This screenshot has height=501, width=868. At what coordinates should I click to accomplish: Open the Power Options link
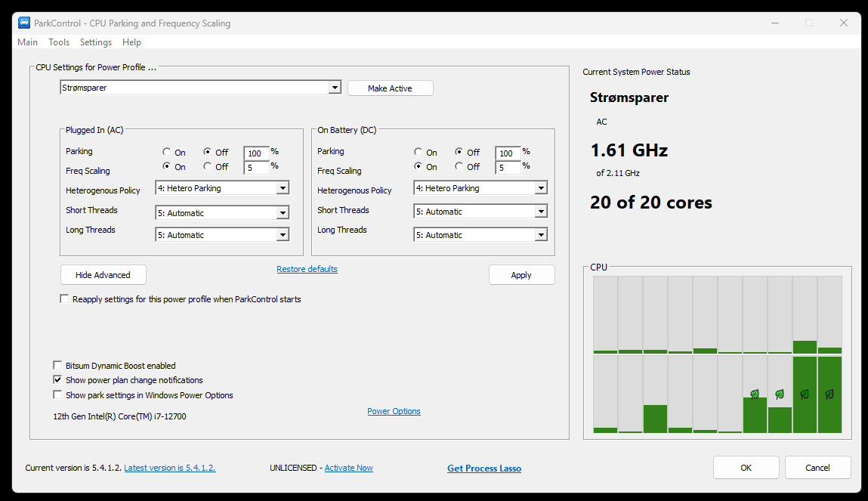pos(394,411)
